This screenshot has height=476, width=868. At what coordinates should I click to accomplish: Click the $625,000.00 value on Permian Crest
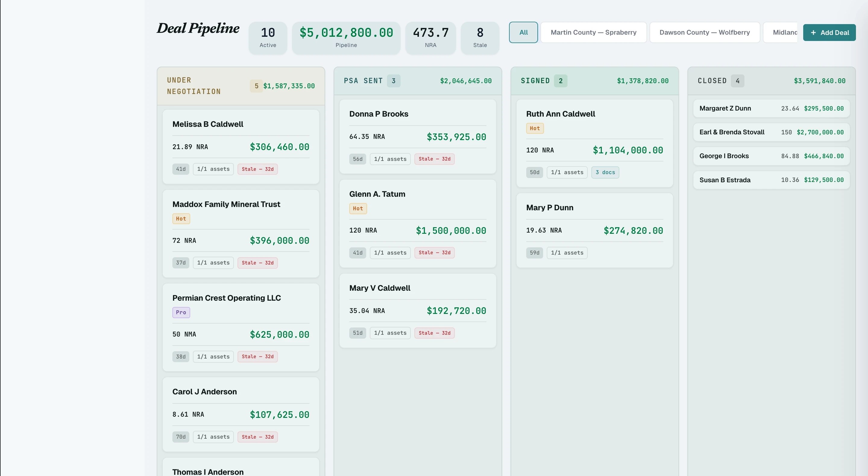[x=279, y=334]
